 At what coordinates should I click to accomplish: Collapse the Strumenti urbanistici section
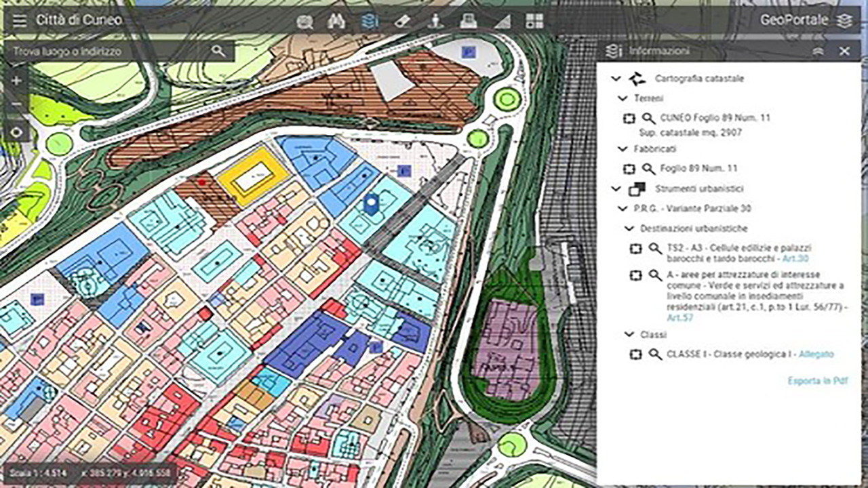(x=616, y=189)
